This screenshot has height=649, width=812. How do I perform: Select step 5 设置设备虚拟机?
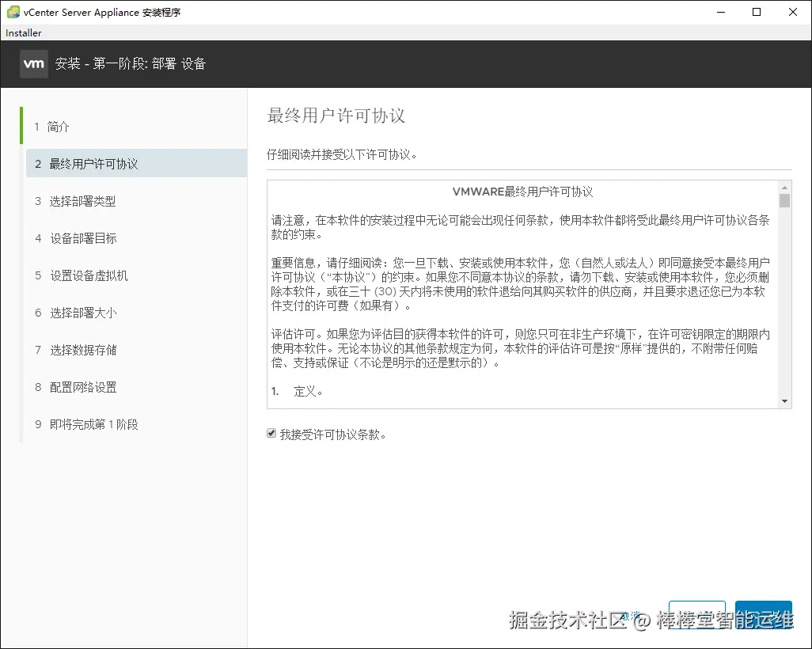click(x=82, y=275)
